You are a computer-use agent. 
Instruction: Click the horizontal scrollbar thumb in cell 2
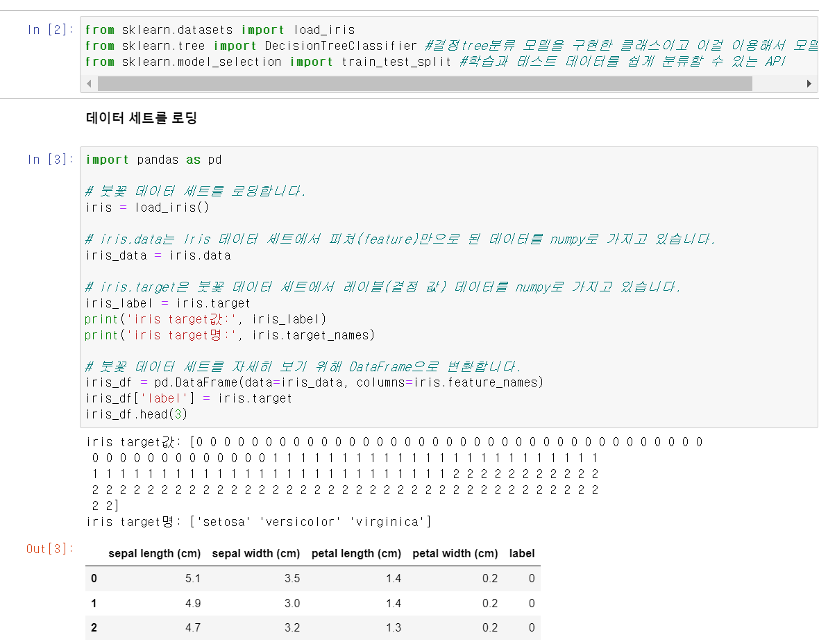coord(425,83)
